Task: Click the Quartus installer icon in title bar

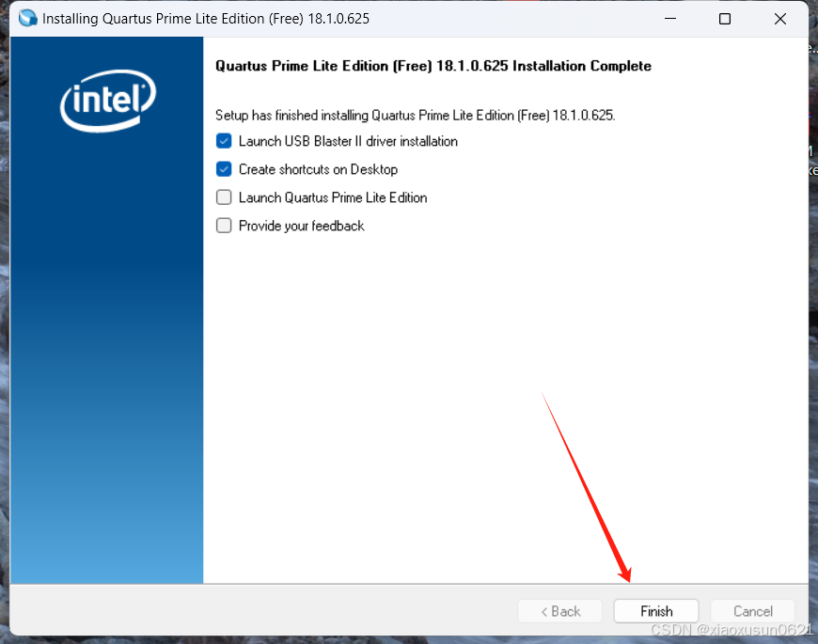Action: tap(27, 18)
